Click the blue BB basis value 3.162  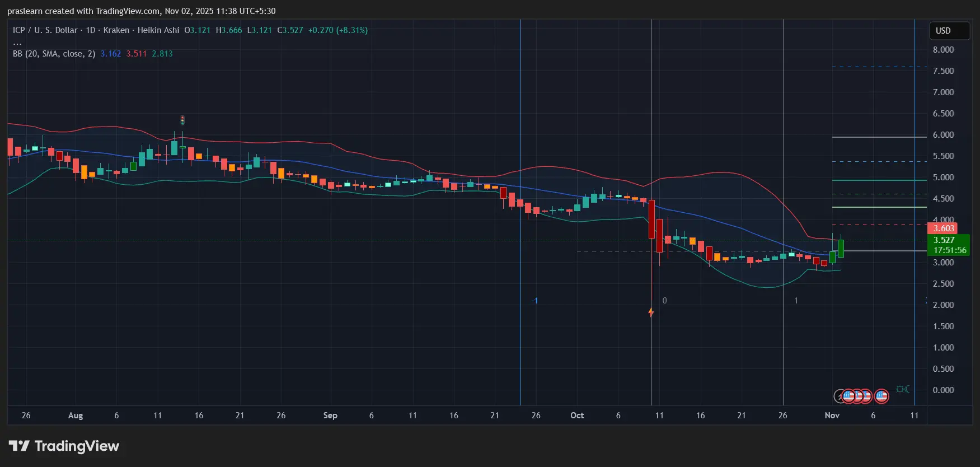click(110, 54)
